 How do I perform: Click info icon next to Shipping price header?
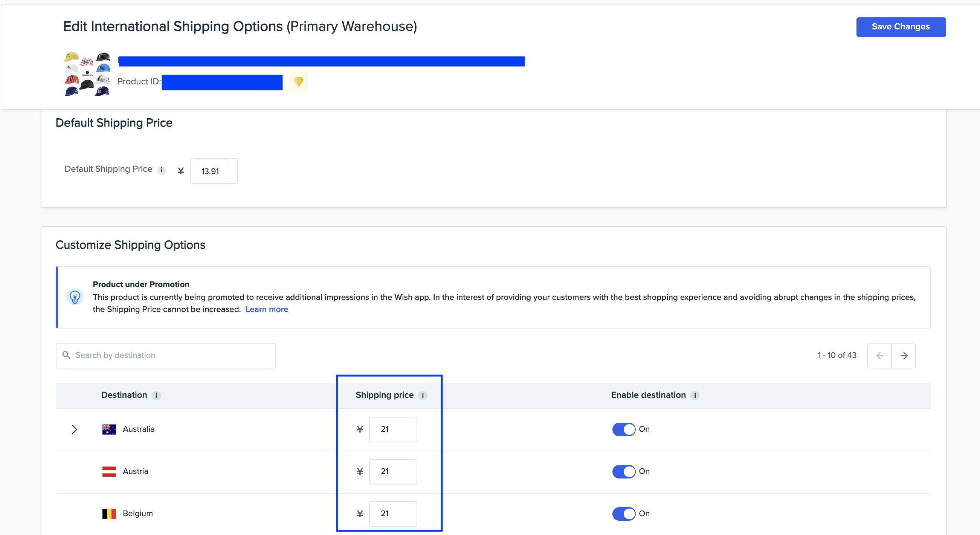point(422,395)
